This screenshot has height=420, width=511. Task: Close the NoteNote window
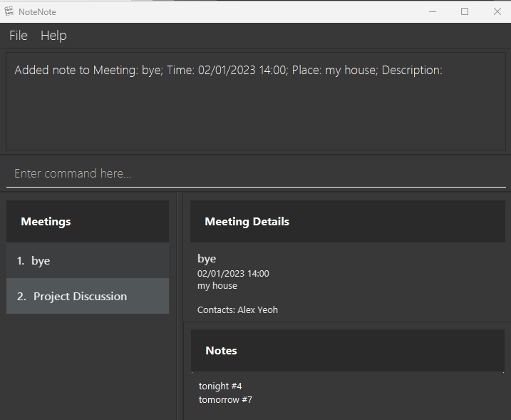(497, 11)
